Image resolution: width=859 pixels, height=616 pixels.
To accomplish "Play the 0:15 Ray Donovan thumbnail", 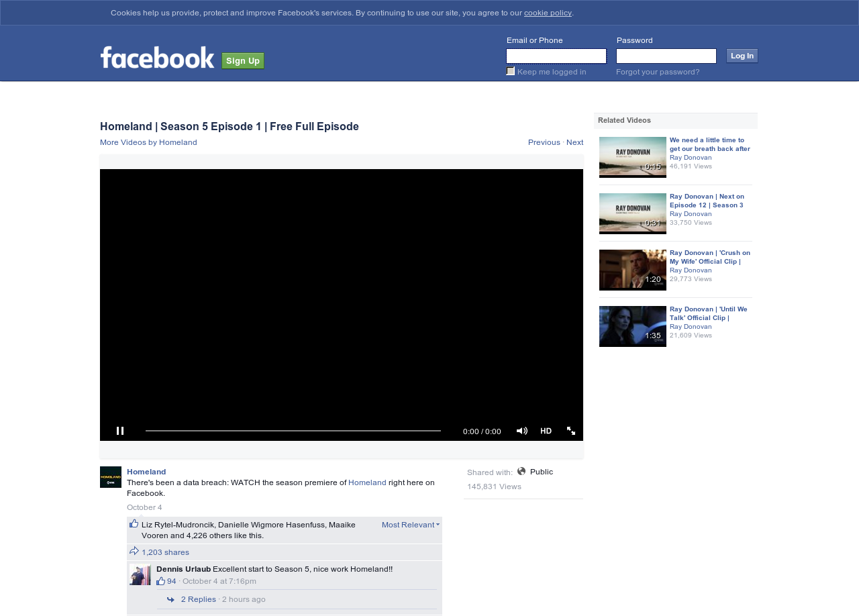I will point(633,157).
